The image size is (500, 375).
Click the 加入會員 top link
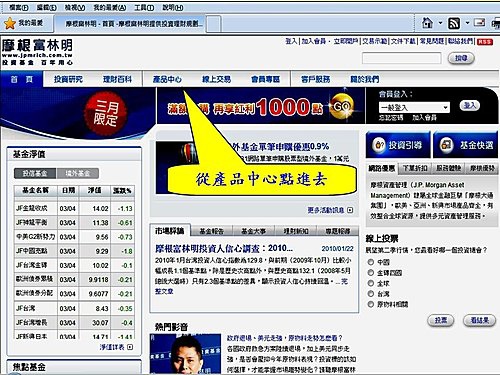tap(314, 41)
